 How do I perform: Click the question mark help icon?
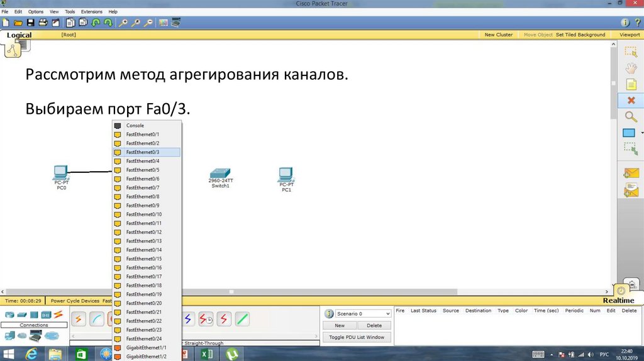638,23
